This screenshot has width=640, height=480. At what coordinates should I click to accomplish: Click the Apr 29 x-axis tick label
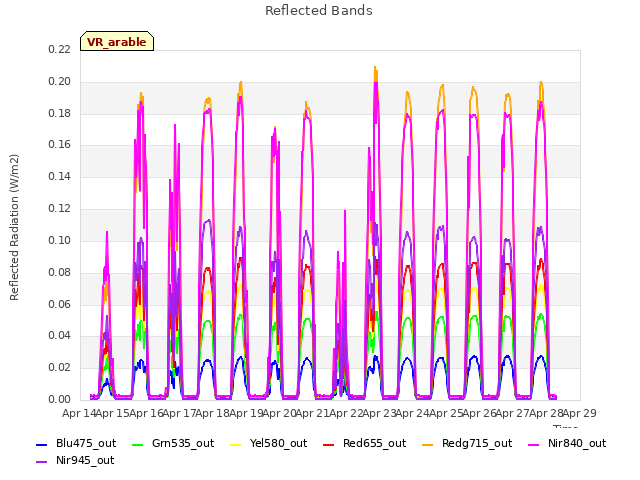coord(580,413)
